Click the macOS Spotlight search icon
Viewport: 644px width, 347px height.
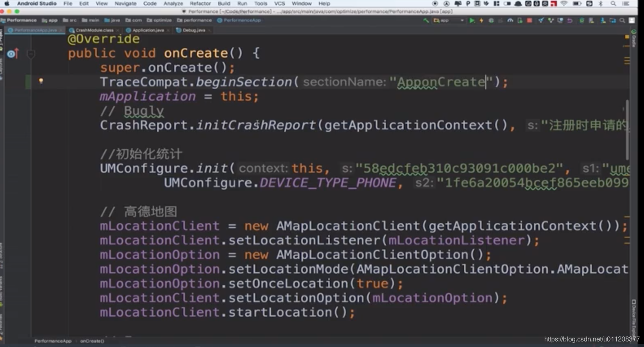613,3
